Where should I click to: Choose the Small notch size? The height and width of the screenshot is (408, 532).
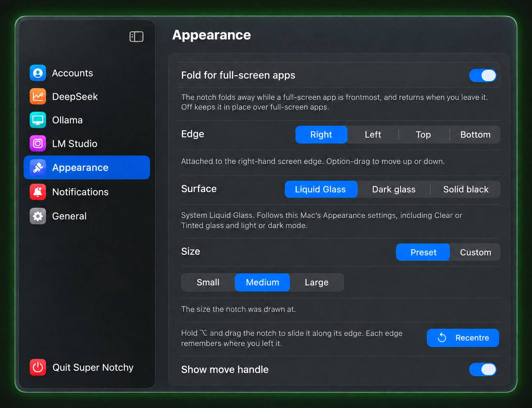pyautogui.click(x=208, y=282)
